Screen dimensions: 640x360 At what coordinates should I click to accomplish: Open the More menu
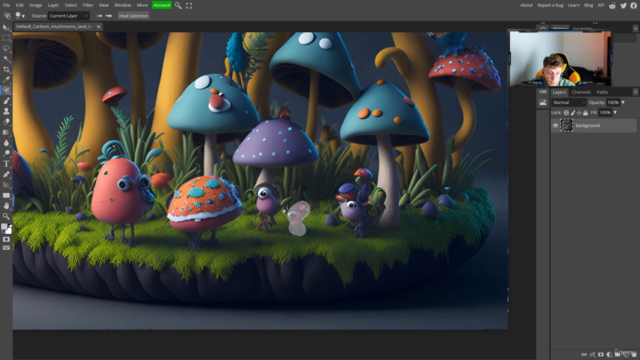[x=142, y=5]
